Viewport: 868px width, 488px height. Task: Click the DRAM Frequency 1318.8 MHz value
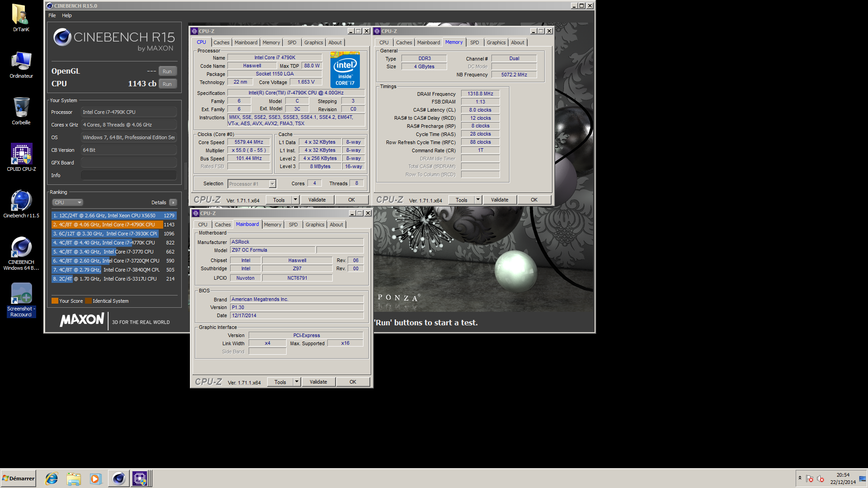481,94
